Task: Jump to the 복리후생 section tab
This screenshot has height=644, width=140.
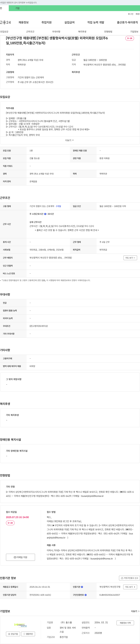Action: pos(82,32)
